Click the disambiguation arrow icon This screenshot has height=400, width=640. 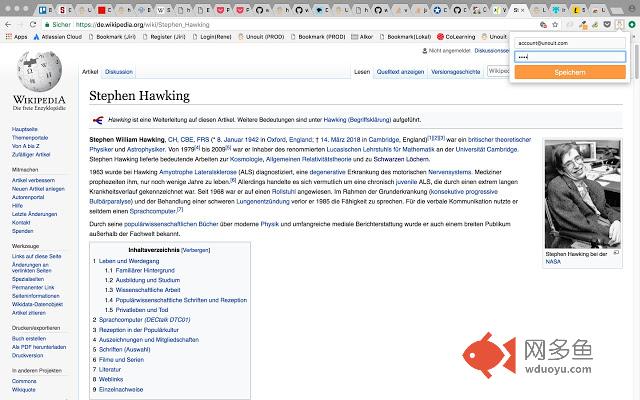tap(98, 120)
